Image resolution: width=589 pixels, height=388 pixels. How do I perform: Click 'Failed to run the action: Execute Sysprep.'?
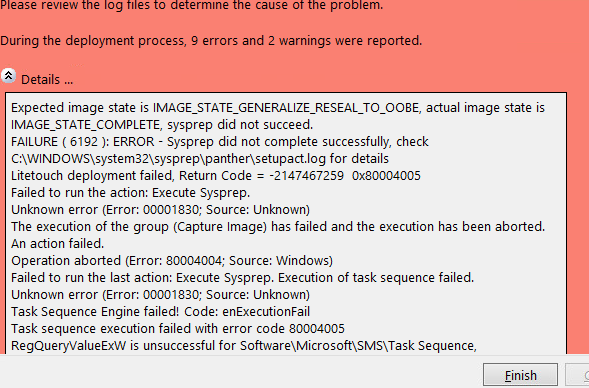coord(130,193)
